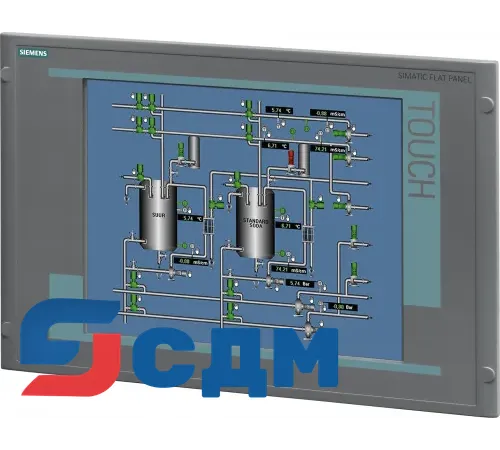Select 0.00 mS/cm readout at top right
The height and width of the screenshot is (450, 500).
328,113
